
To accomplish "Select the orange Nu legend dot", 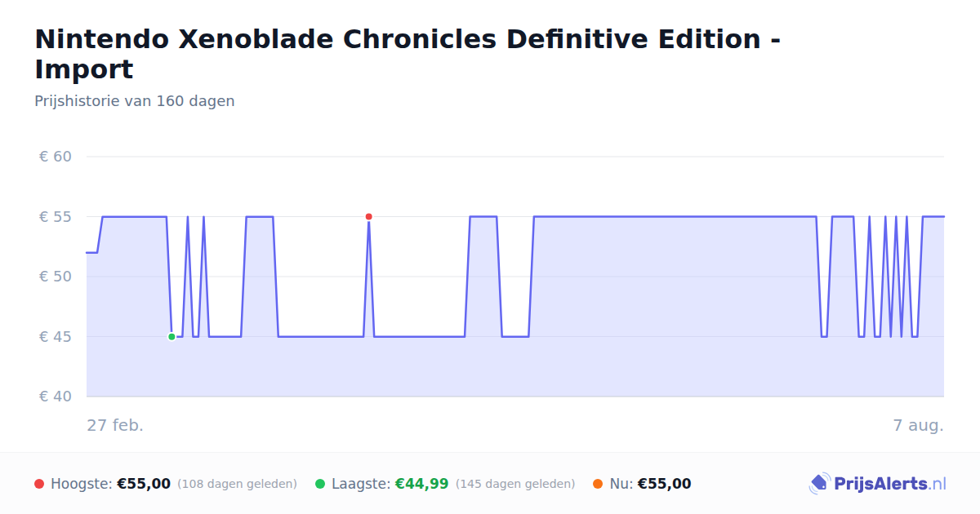I will 598,484.
